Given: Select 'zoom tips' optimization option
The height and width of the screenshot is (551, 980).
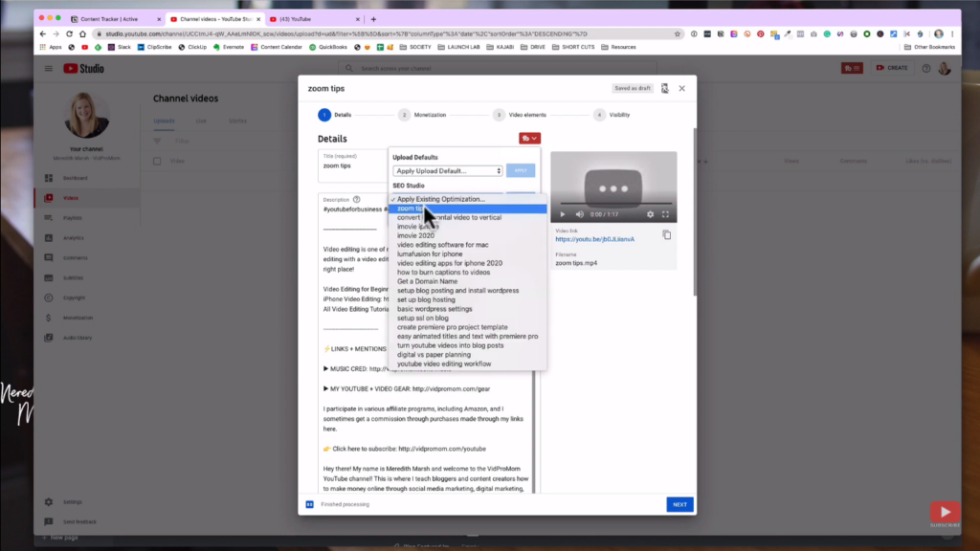Looking at the screenshot, I should (x=467, y=209).
